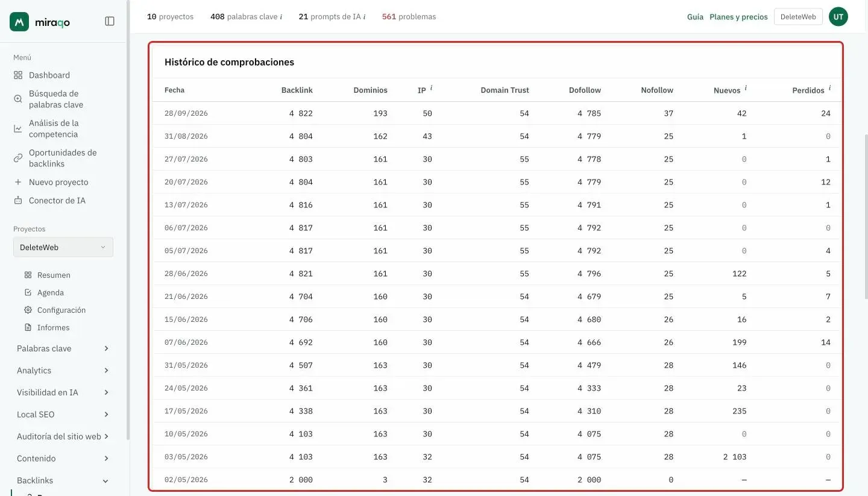The height and width of the screenshot is (496, 868).
Task: Expand the Local SEO section
Action: click(63, 415)
